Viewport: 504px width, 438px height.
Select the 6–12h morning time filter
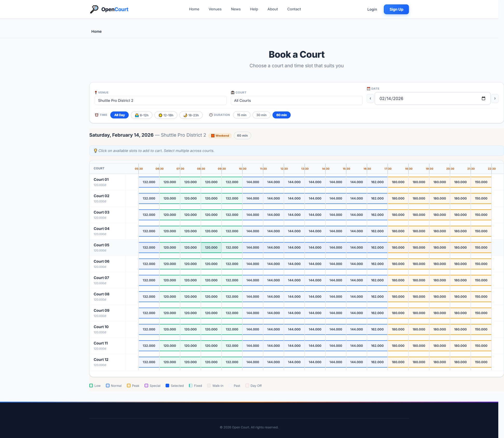coord(141,115)
